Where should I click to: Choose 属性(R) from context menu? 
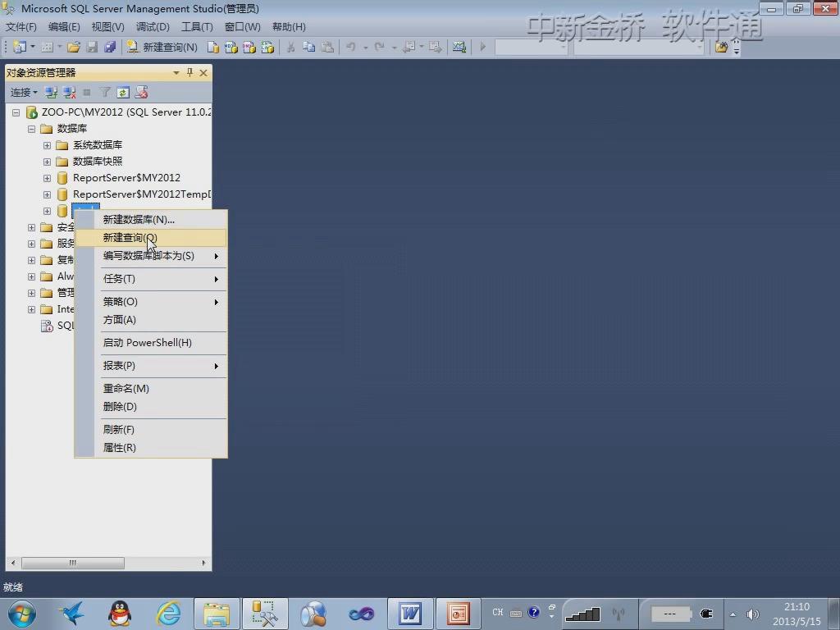(151, 448)
